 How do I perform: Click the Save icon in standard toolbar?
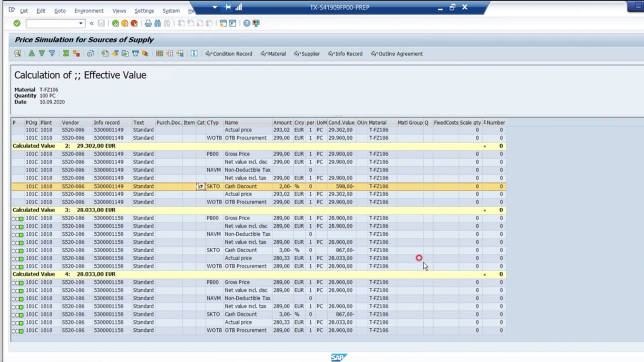pyautogui.click(x=101, y=23)
